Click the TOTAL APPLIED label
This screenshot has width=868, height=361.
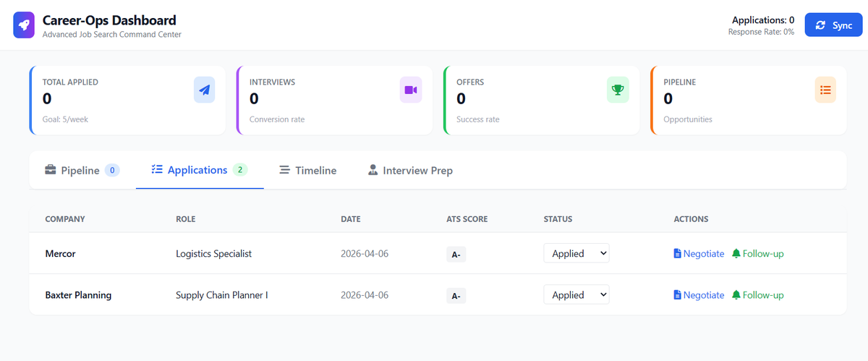point(70,82)
